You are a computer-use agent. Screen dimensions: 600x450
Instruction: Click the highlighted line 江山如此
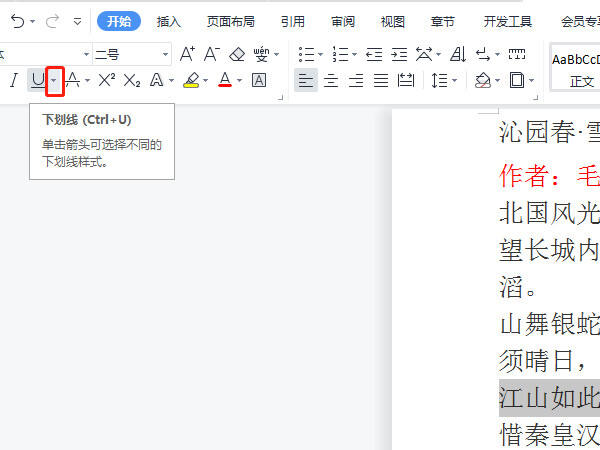pyautogui.click(x=549, y=398)
